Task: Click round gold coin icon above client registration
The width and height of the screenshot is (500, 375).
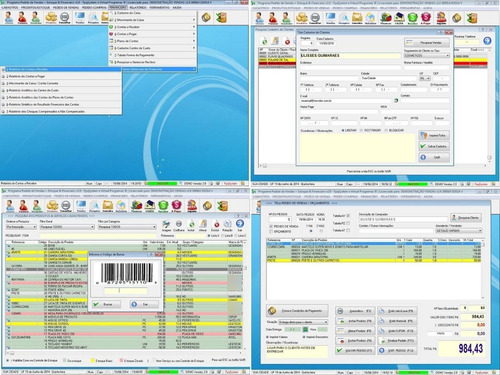Action: coord(457,18)
